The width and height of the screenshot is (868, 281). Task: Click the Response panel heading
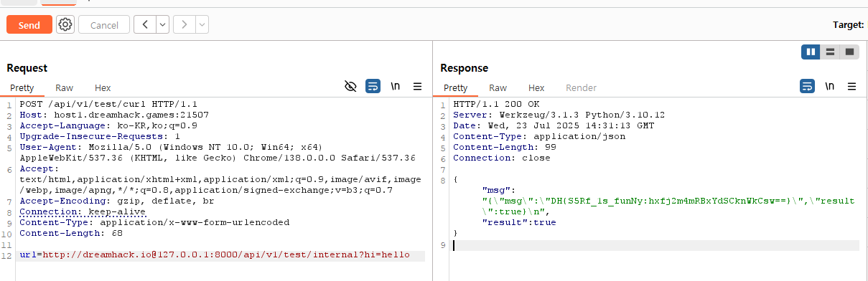click(464, 68)
